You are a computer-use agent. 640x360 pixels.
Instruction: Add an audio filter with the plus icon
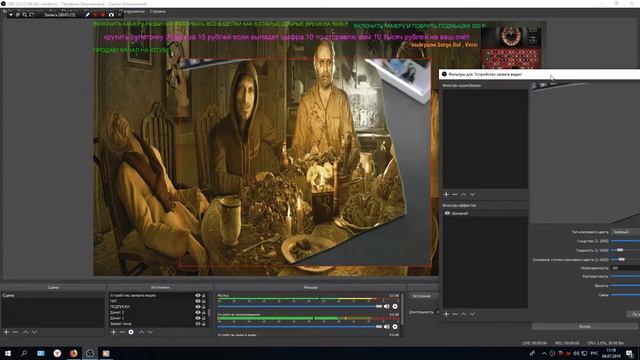click(446, 195)
